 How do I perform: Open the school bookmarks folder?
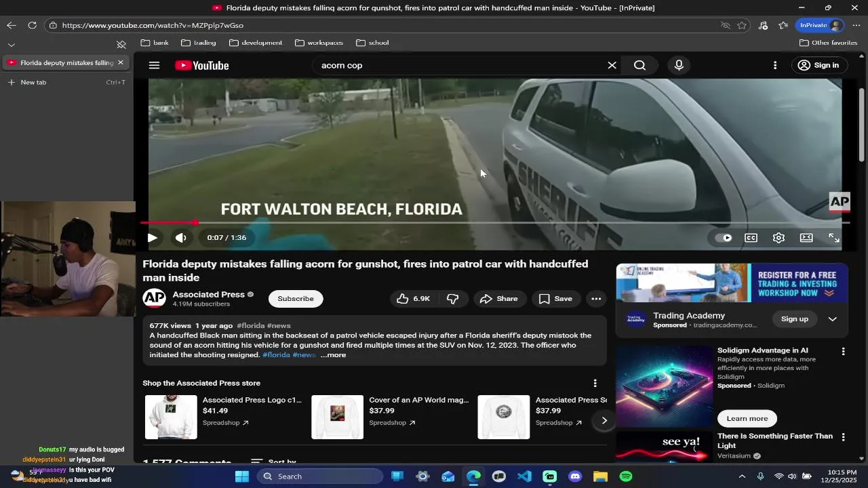coord(372,43)
